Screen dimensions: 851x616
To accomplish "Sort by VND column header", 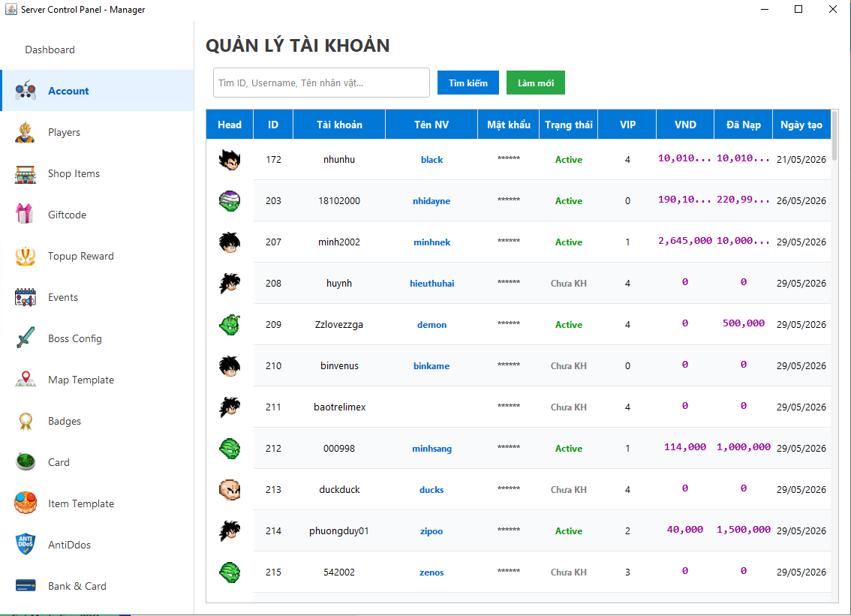I will (685, 125).
